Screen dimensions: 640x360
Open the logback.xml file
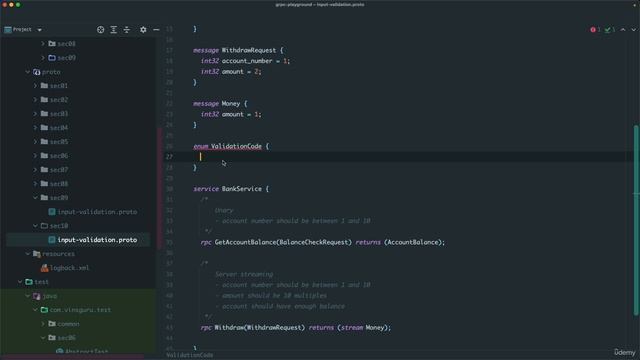point(69,268)
